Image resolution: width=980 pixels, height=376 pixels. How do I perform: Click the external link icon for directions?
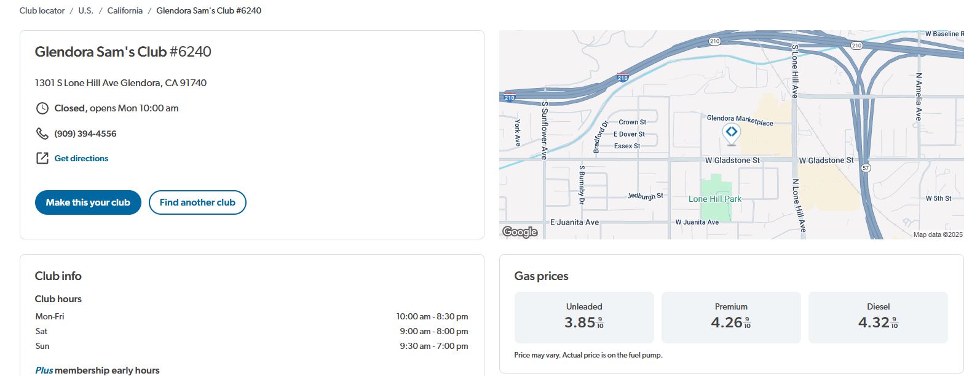click(x=42, y=158)
